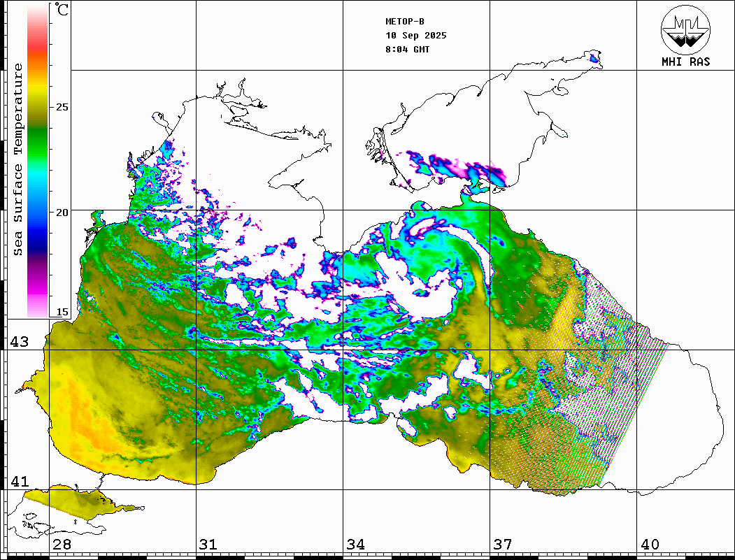Viewport: 735px width, 560px height.
Task: Click the longitude 40 label
Action: tap(649, 545)
